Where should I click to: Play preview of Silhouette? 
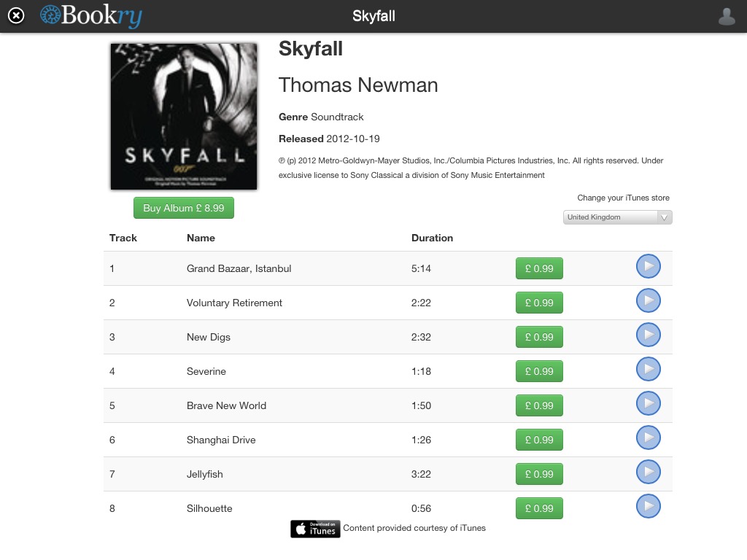(x=648, y=506)
